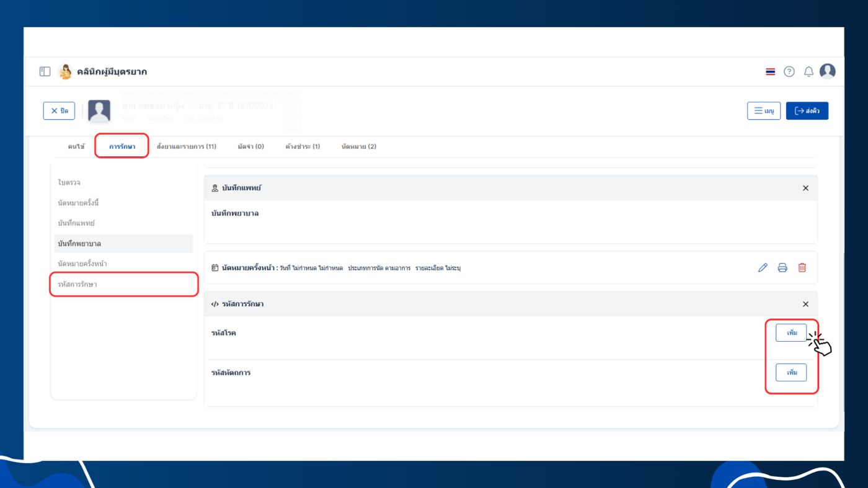Image resolution: width=868 pixels, height=488 pixels.
Task: Go to the มัดจำ (0) tab
Action: pos(250,147)
